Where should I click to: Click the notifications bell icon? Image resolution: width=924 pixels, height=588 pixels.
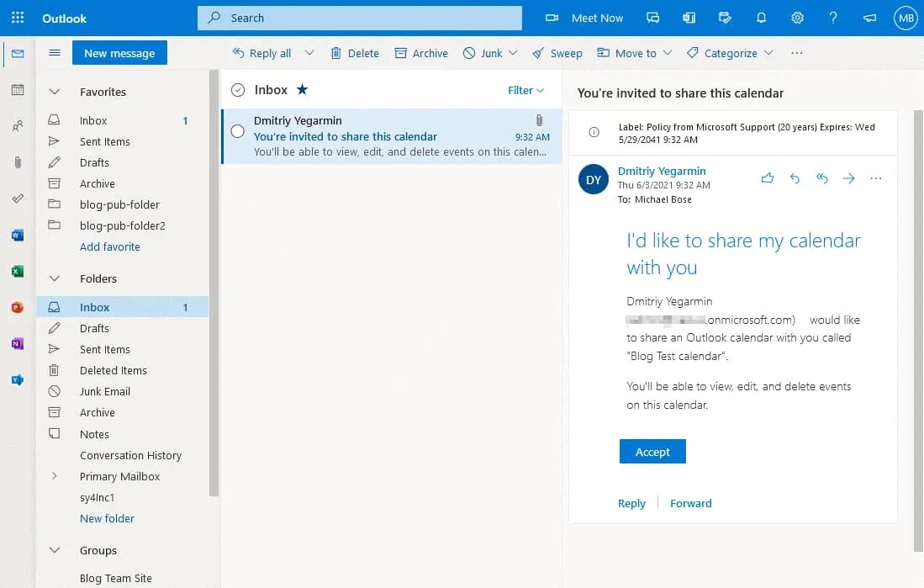tap(761, 18)
